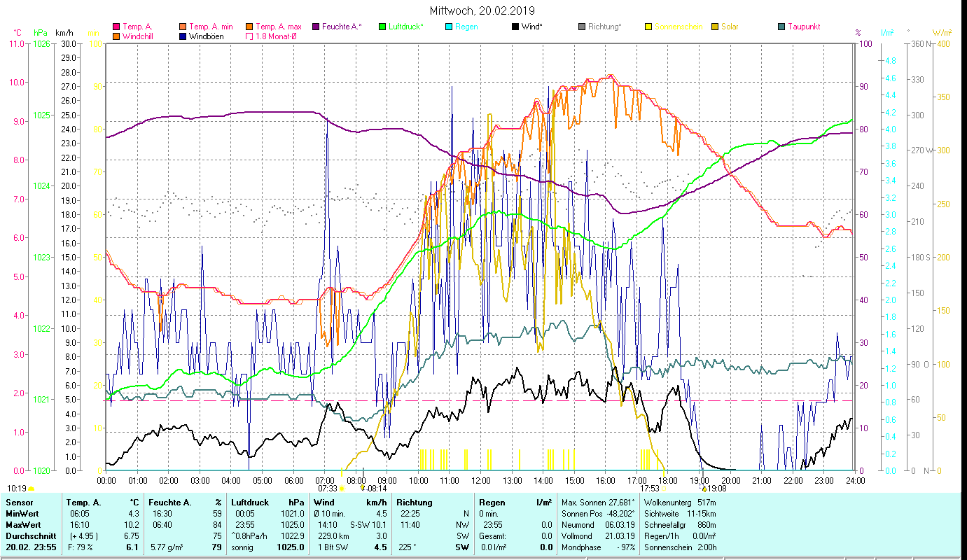This screenshot has width=967, height=560.
Task: Click the 'MinWert' row label
Action: pos(21,514)
